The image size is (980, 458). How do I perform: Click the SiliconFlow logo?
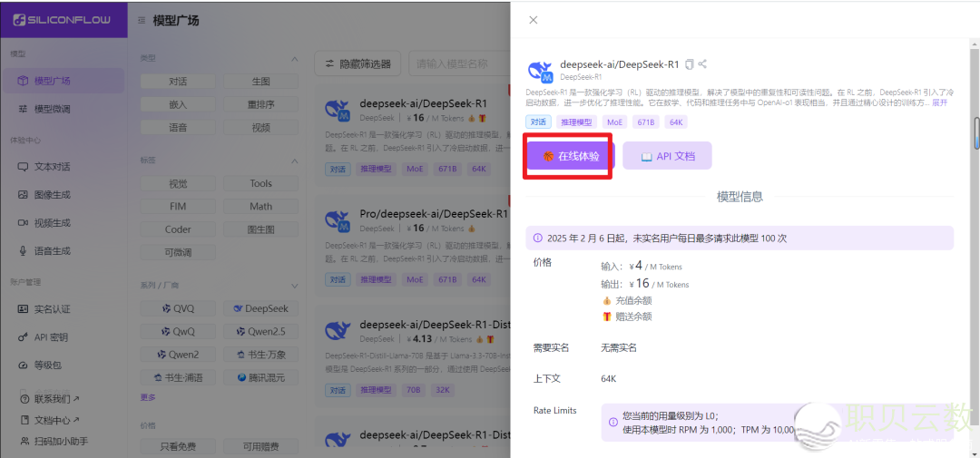point(61,20)
